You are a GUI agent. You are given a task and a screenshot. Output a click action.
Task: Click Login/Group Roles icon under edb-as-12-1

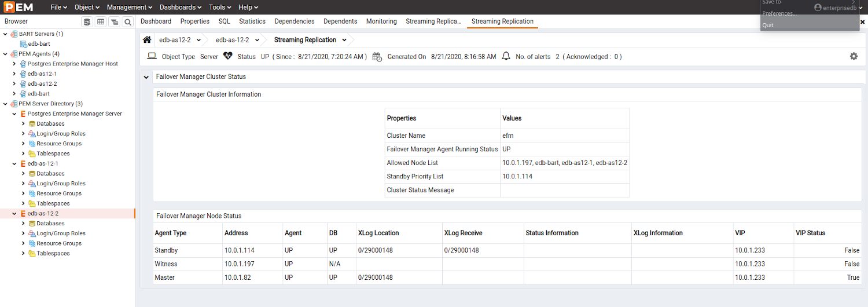(x=32, y=184)
